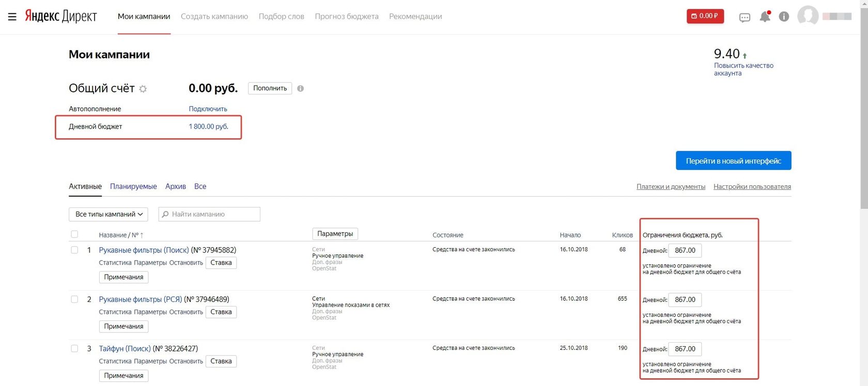
Task: Click Ставка for Рукавные фильтры (РСЯ)
Action: point(221,312)
